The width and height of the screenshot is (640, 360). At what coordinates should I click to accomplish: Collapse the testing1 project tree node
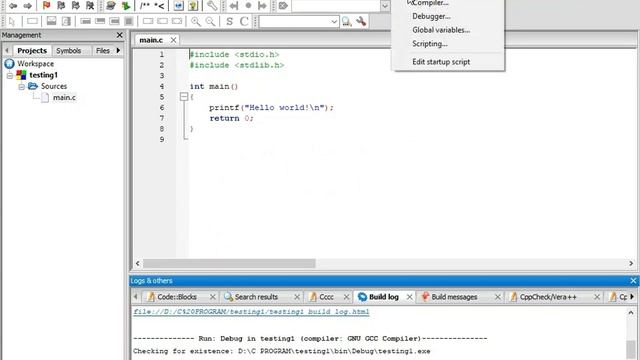click(10, 75)
